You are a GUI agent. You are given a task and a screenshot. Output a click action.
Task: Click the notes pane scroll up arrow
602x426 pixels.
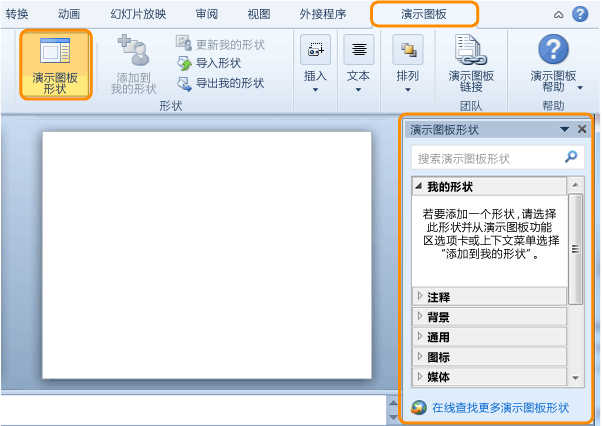[x=394, y=403]
